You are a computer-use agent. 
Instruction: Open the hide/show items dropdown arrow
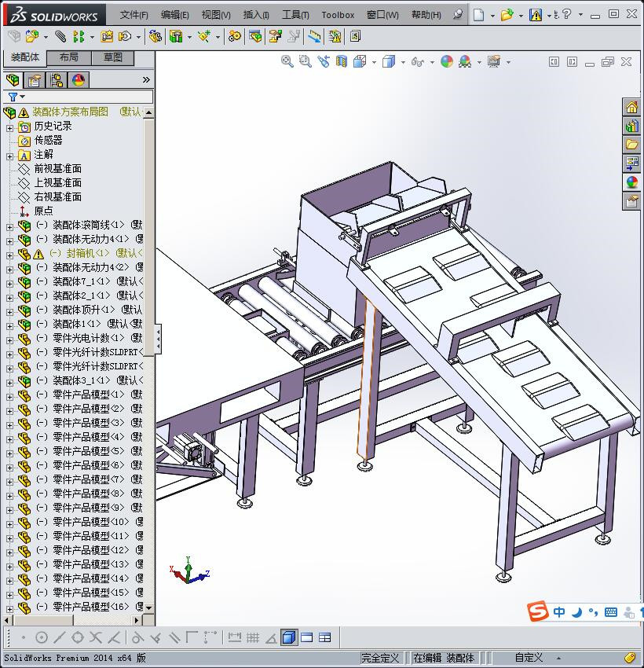pos(432,63)
